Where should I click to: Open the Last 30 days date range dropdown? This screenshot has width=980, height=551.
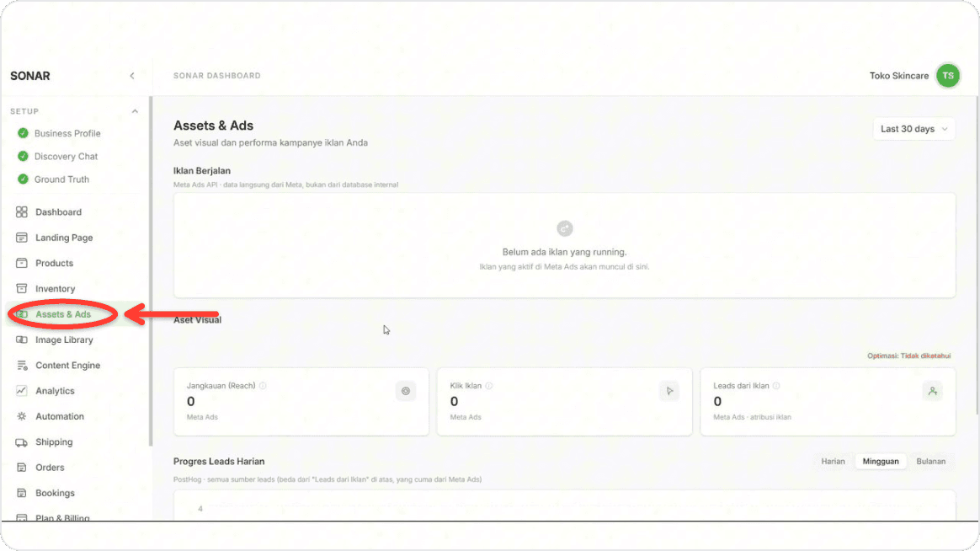[913, 129]
